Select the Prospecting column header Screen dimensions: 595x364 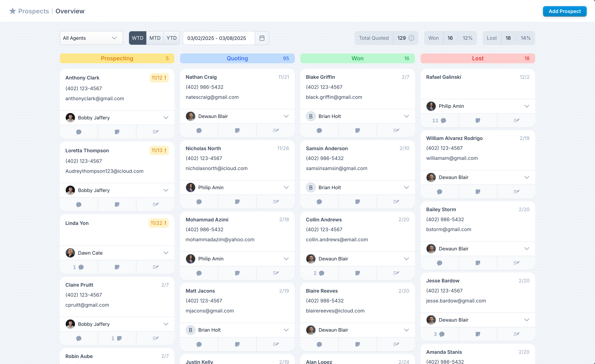[117, 58]
